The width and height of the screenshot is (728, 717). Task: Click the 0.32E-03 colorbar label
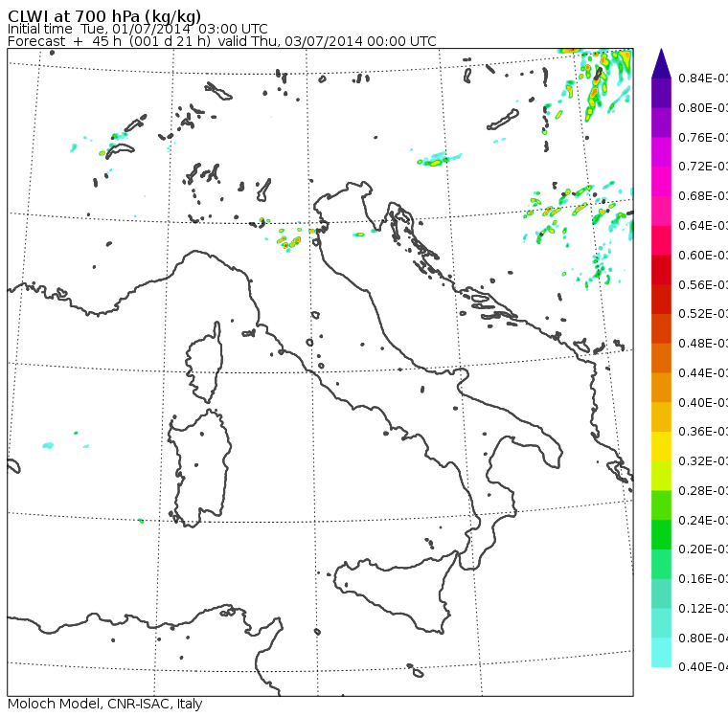pyautogui.click(x=703, y=460)
